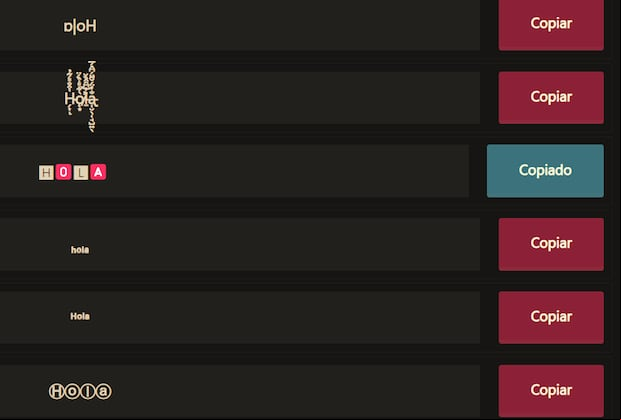Click the result field with circled letters
621x420 pixels.
(x=240, y=391)
